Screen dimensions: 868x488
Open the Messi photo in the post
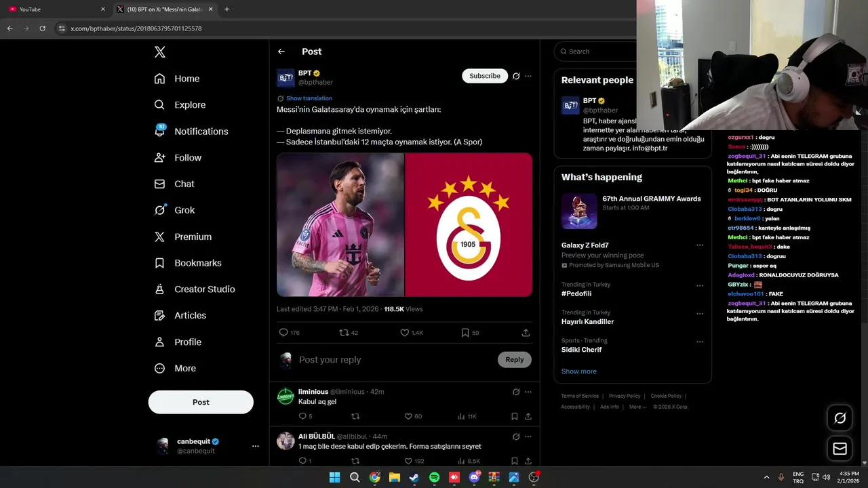340,224
